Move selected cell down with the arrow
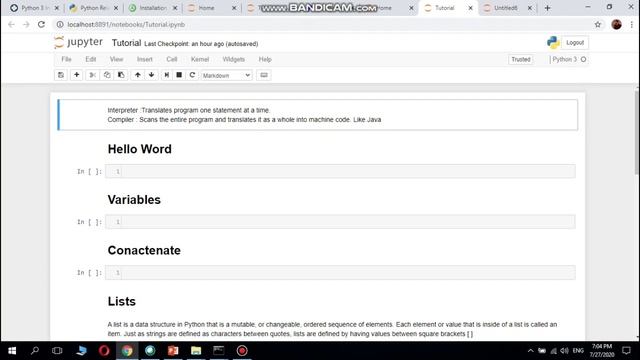Screen dimensions: 640x360 pyautogui.click(x=151, y=75)
